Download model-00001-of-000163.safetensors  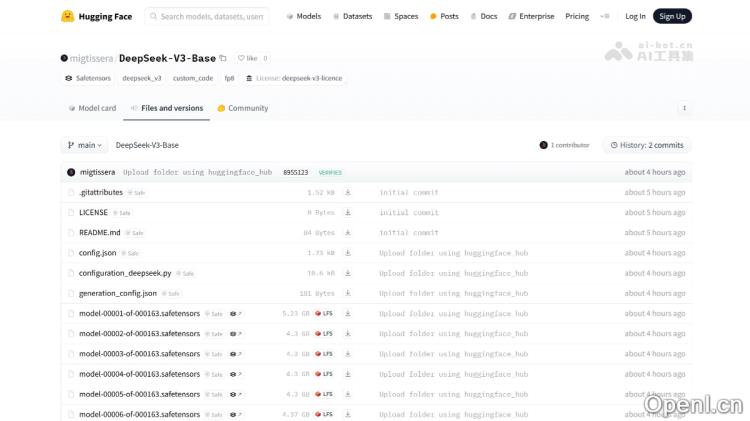348,313
